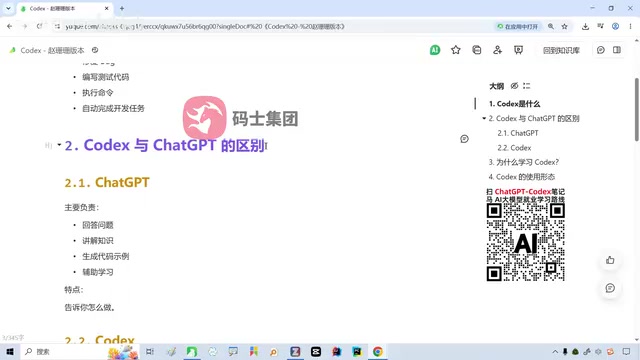The height and width of the screenshot is (360, 640).
Task: Open Chrome profile avatar
Action: click(615, 26)
